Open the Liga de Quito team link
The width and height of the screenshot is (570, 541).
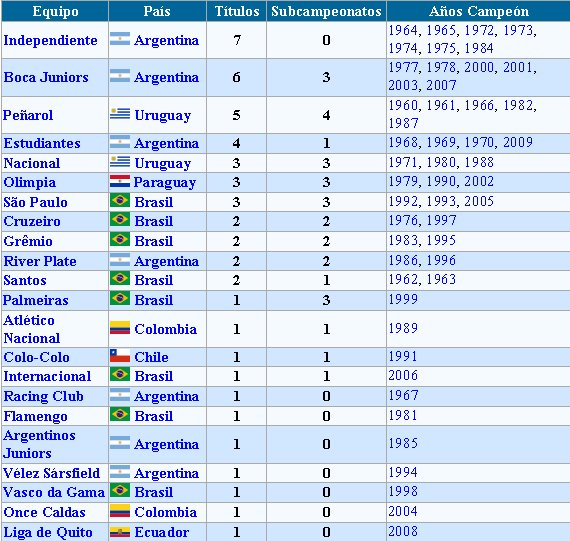tap(48, 532)
